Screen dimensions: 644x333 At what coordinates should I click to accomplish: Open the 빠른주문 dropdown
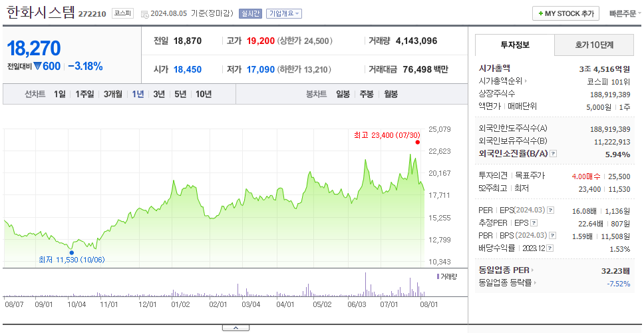click(625, 13)
